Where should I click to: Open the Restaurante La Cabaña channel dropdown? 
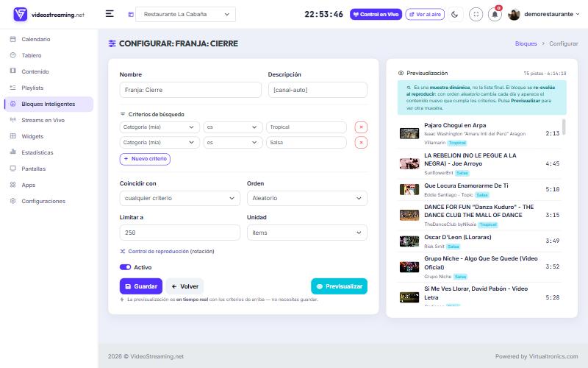coord(186,14)
